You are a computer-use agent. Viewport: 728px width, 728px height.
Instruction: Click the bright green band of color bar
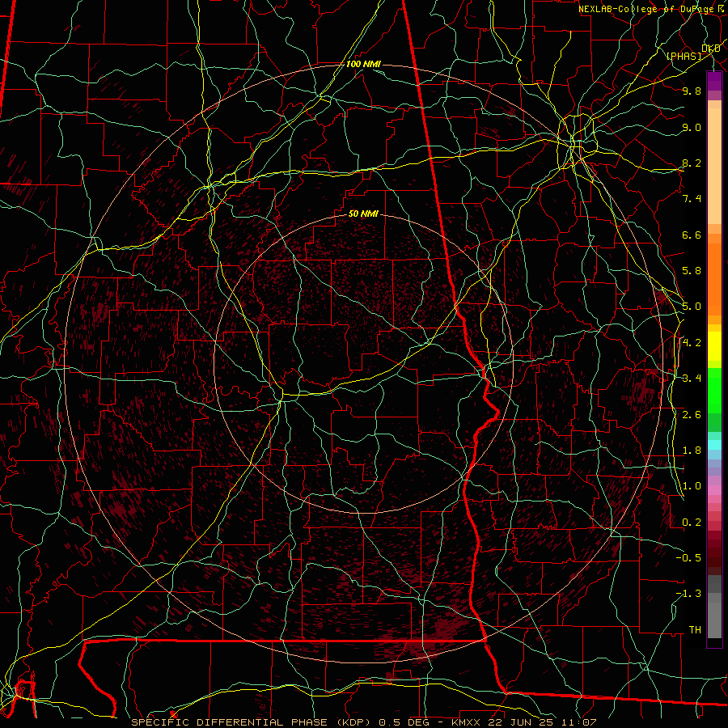click(x=714, y=391)
